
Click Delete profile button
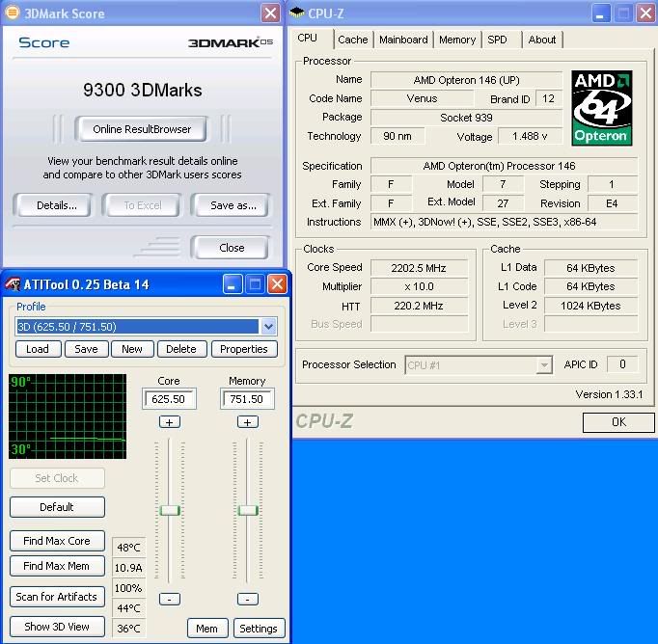(181, 349)
